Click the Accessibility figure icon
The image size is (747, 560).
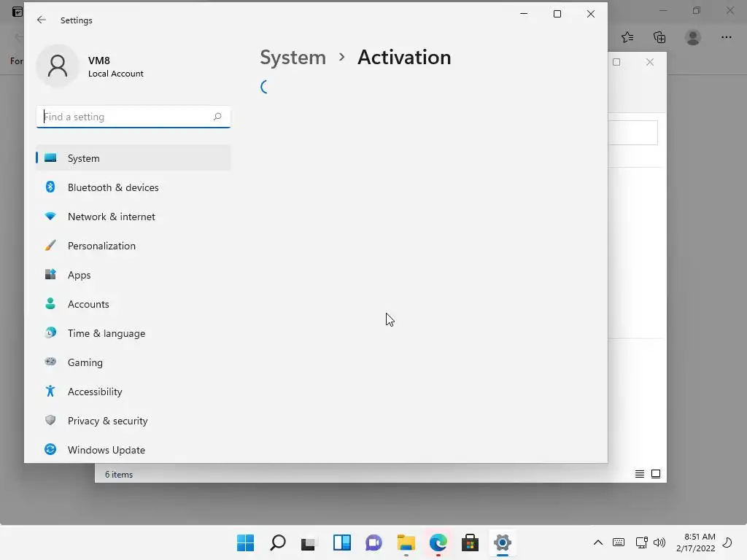(x=50, y=391)
